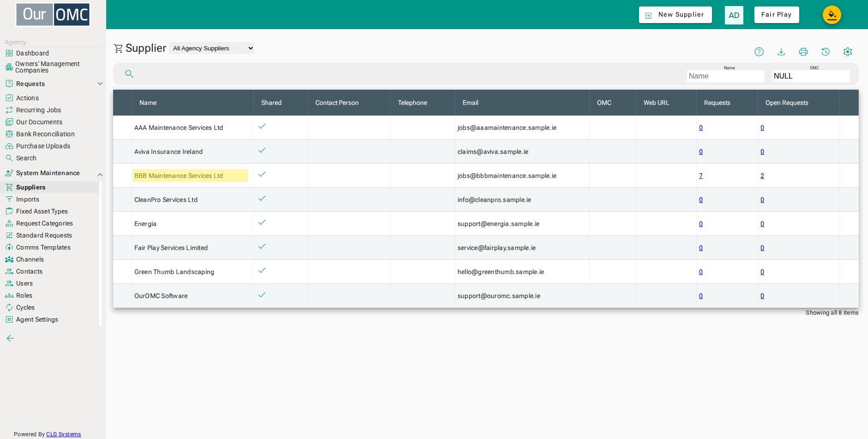Image resolution: width=868 pixels, height=439 pixels.
Task: Click the download export icon
Action: [781, 52]
